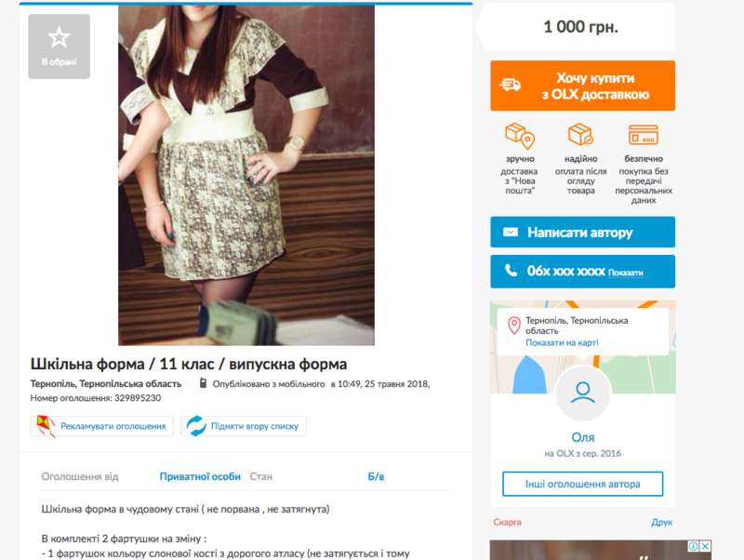Click the Nova Poshta box with pin icon
Viewport: 744px width, 560px height.
pyautogui.click(x=520, y=135)
